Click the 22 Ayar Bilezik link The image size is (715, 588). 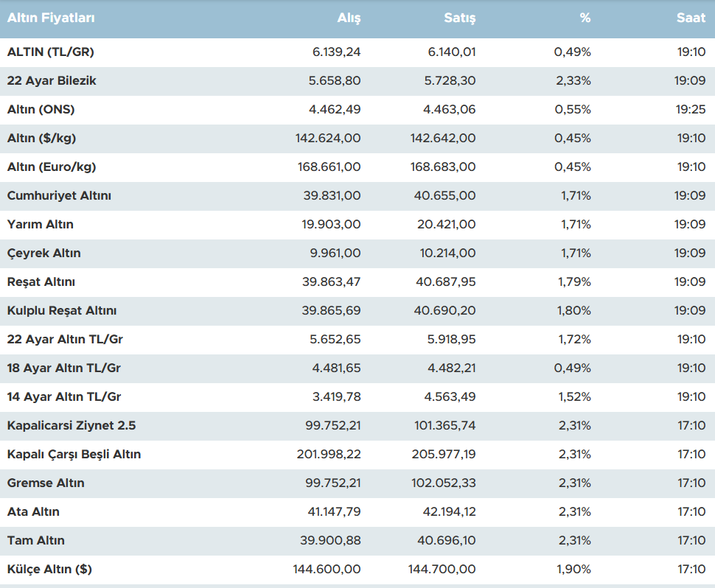click(52, 81)
